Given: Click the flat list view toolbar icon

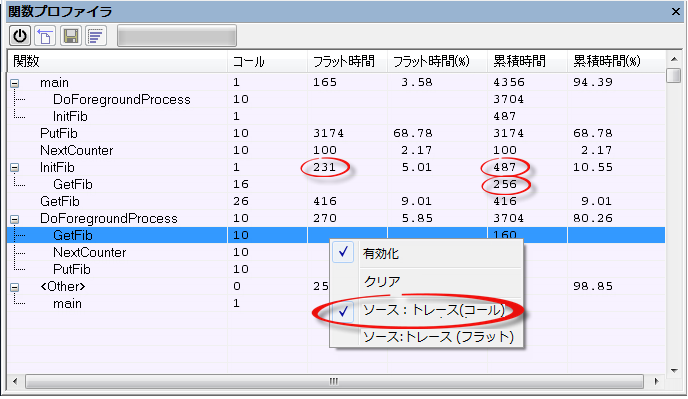Looking at the screenshot, I should point(96,36).
